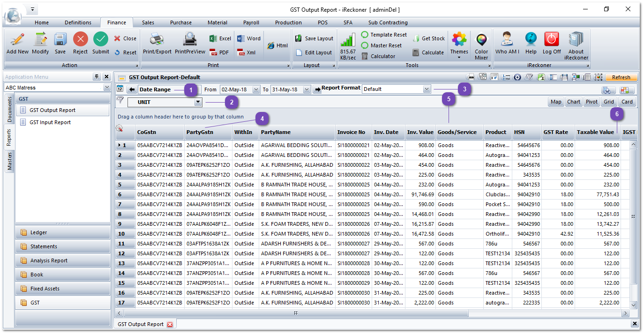The width and height of the screenshot is (644, 334).
Task: Click the Who AM I icon
Action: tap(507, 40)
